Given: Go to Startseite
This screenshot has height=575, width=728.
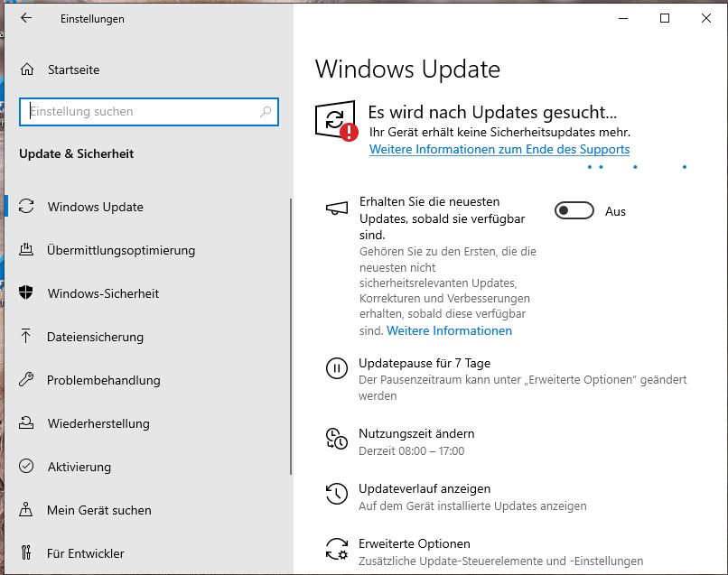Looking at the screenshot, I should click(x=73, y=70).
